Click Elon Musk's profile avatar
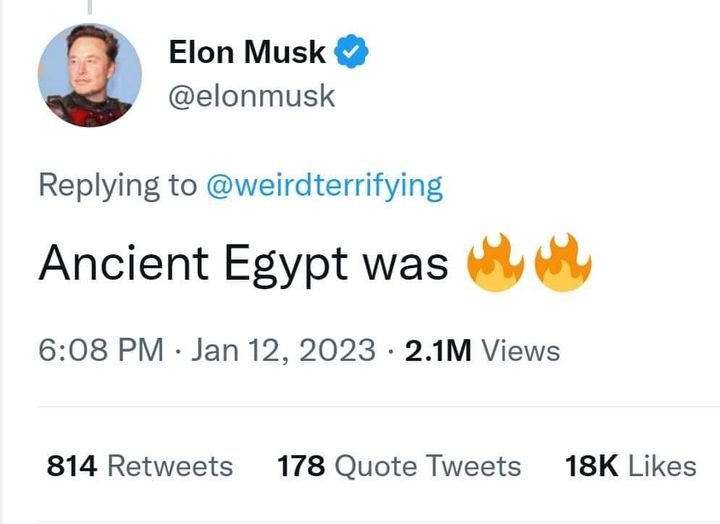This screenshot has height=524, width=720. pos(89,76)
